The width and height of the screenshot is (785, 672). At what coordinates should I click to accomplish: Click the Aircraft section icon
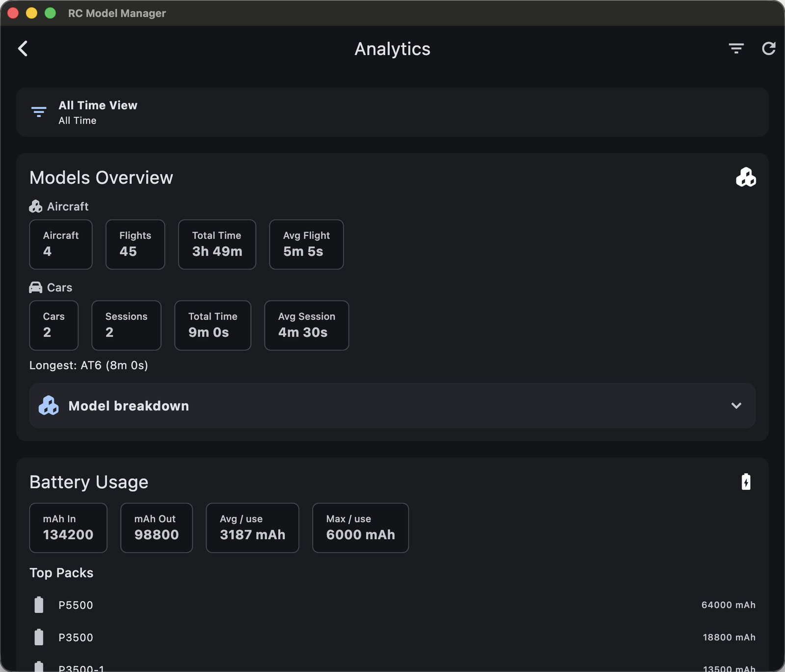click(x=35, y=207)
